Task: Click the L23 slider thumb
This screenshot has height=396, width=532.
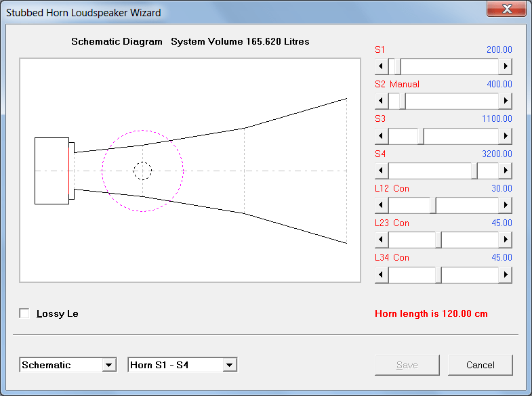Action: click(438, 240)
